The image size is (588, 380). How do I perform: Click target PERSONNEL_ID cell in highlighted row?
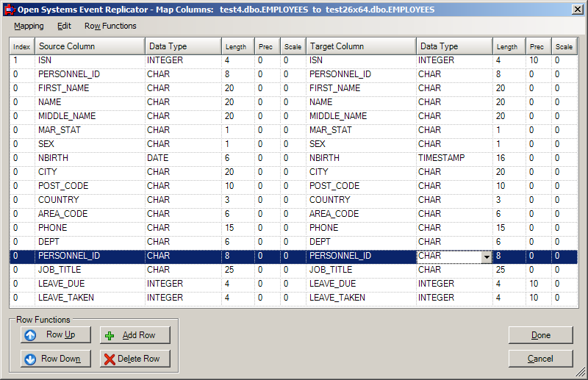tap(361, 256)
